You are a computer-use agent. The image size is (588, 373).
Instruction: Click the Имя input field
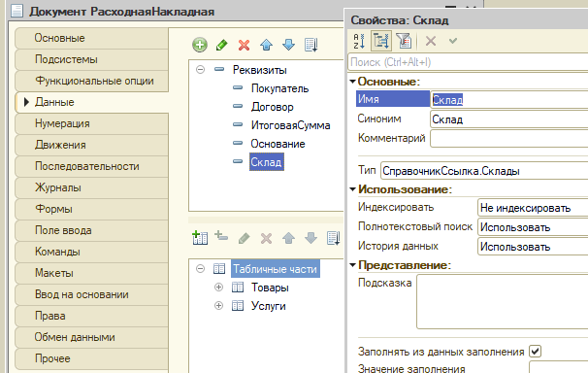pyautogui.click(x=509, y=99)
